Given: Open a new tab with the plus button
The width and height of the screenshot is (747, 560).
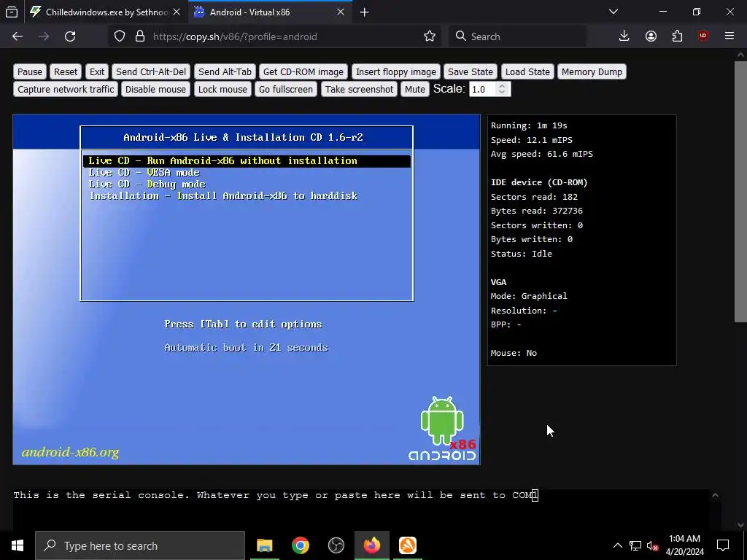Looking at the screenshot, I should 365,12.
